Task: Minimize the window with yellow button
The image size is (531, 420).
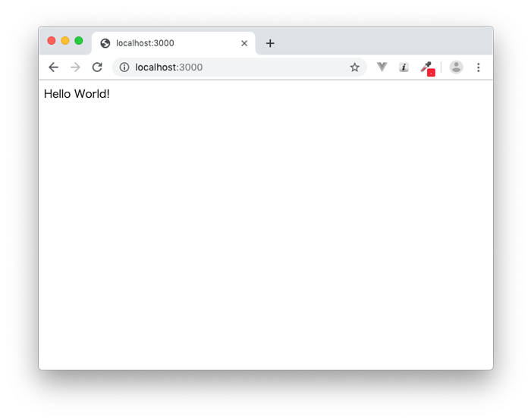Action: [65, 41]
